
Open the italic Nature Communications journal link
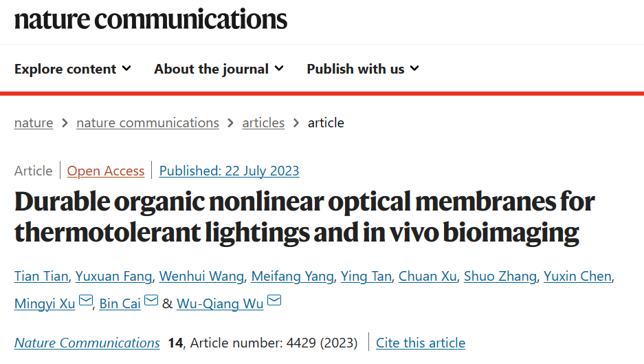(x=87, y=343)
